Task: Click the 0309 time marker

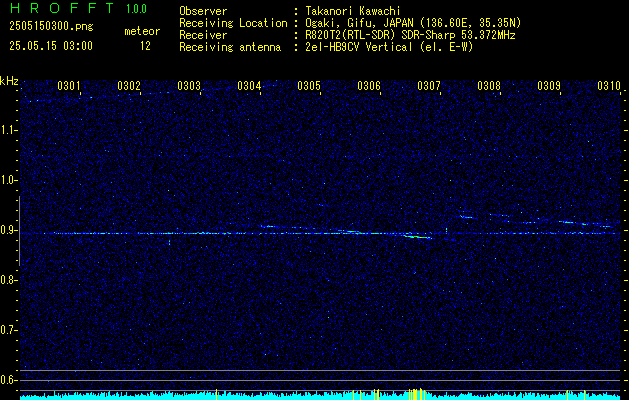Action: point(549,86)
